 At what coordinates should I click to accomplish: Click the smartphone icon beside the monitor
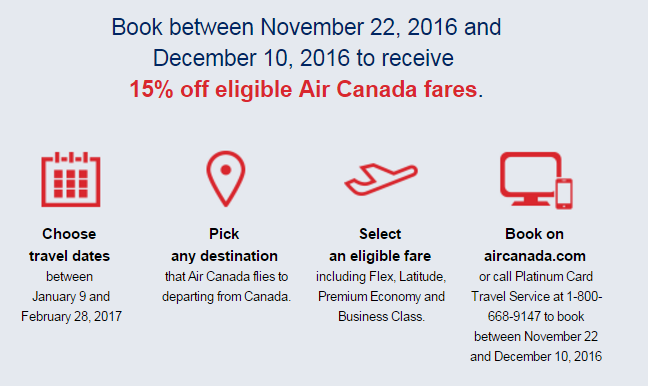click(564, 194)
